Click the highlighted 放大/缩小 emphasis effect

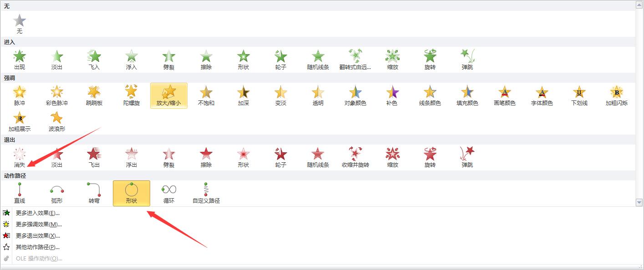click(x=169, y=95)
